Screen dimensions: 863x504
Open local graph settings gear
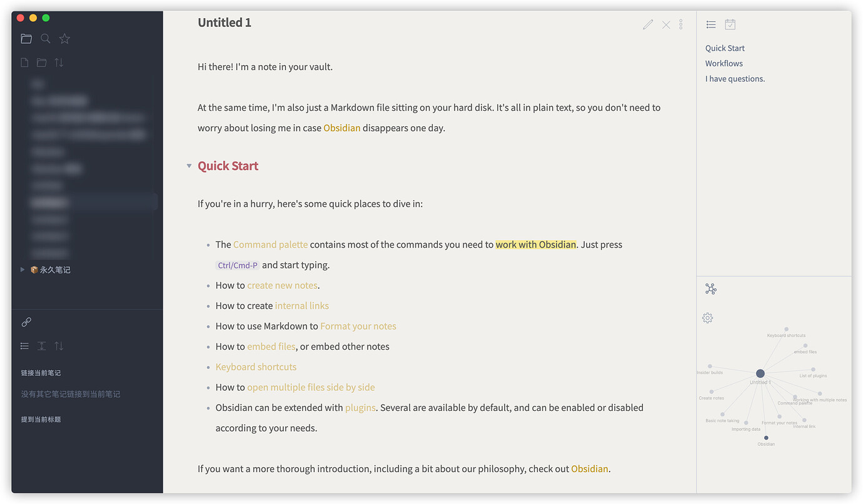click(707, 318)
